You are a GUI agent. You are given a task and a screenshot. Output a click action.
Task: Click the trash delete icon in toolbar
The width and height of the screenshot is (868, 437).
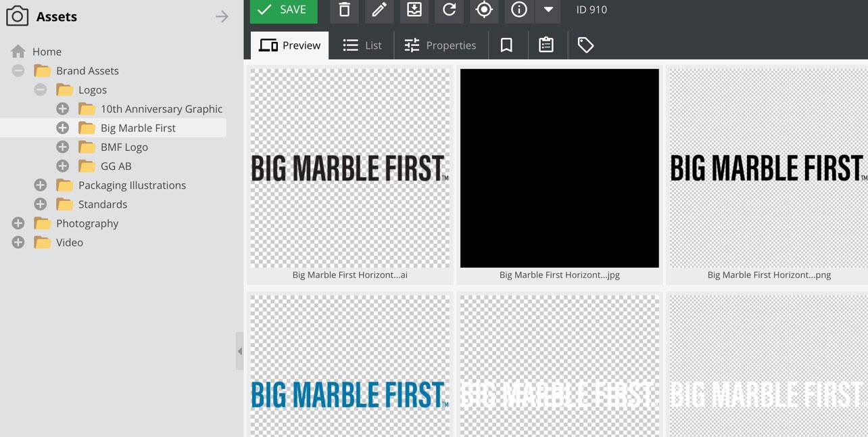click(x=344, y=9)
